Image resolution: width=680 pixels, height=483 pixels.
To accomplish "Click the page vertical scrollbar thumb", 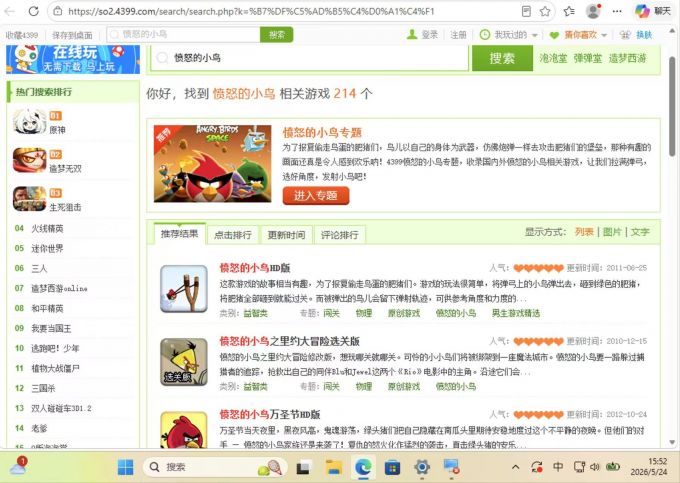I will (672, 106).
